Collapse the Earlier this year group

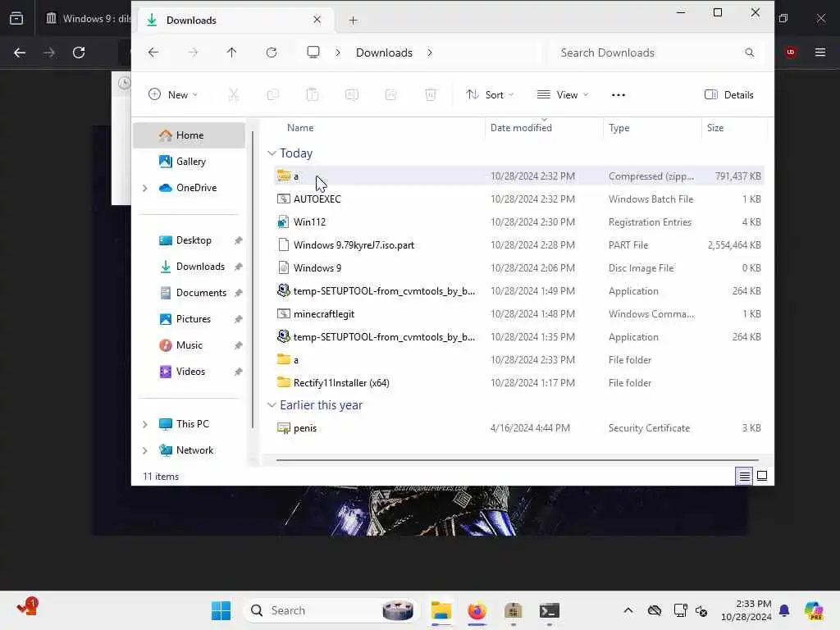tap(272, 405)
